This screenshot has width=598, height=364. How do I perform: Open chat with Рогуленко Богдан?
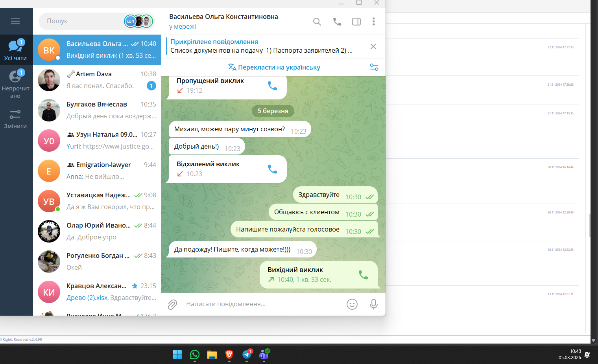tap(97, 261)
